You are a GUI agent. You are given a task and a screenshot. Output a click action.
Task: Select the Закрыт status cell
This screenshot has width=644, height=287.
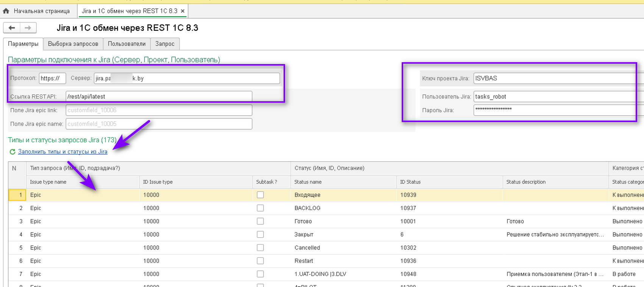pos(343,234)
